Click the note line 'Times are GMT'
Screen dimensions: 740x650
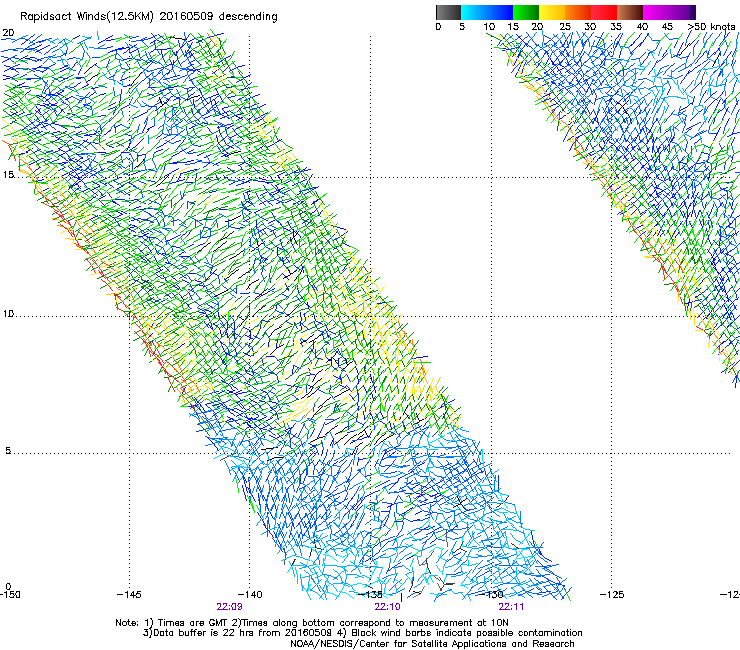tap(192, 623)
